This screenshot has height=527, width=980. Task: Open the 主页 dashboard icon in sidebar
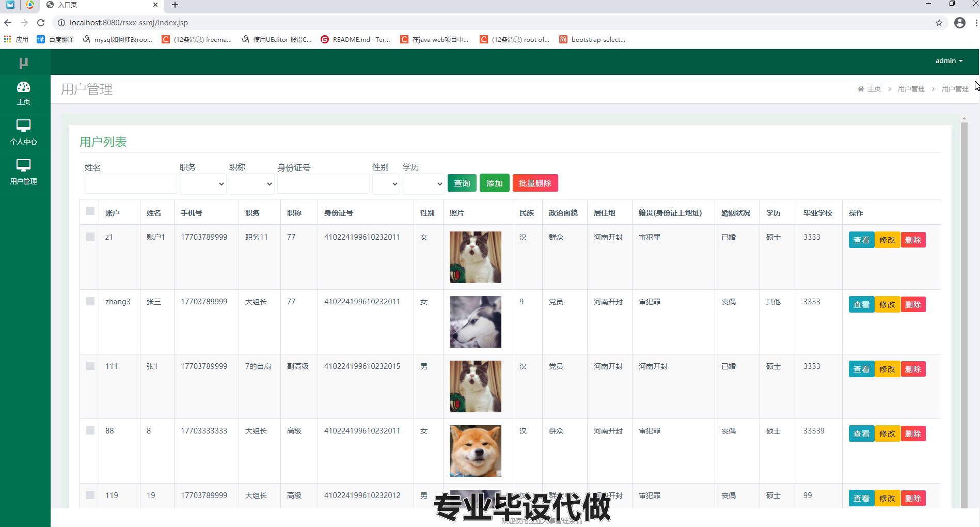[x=24, y=87]
